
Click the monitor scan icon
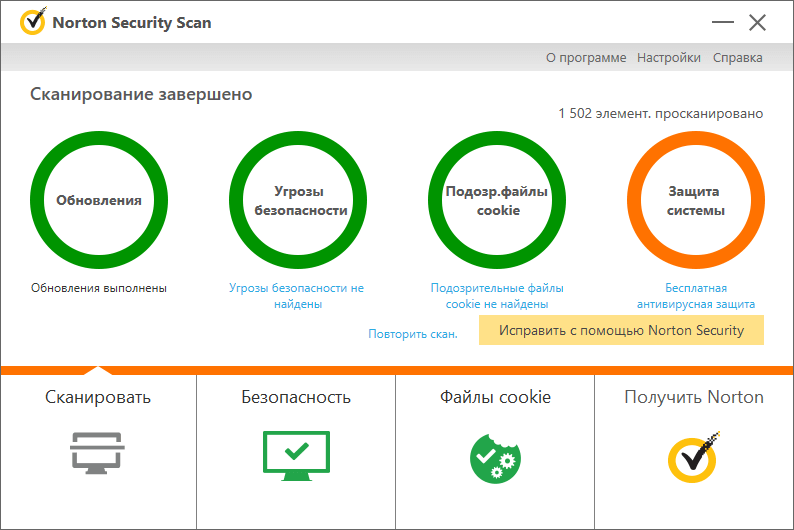pos(98,453)
